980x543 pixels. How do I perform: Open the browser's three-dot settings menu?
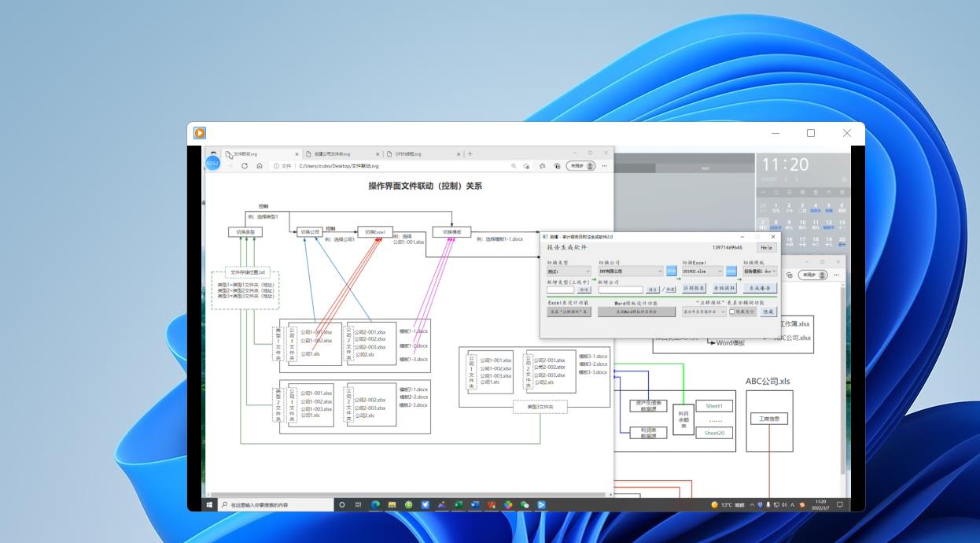pos(604,166)
